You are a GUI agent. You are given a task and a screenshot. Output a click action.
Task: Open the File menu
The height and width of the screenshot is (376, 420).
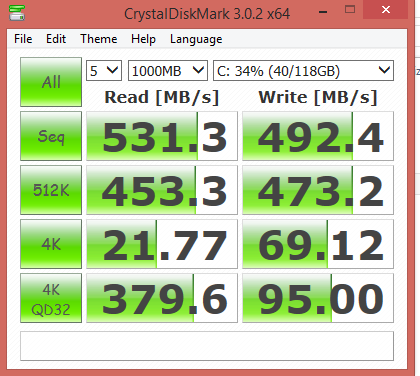pos(23,39)
